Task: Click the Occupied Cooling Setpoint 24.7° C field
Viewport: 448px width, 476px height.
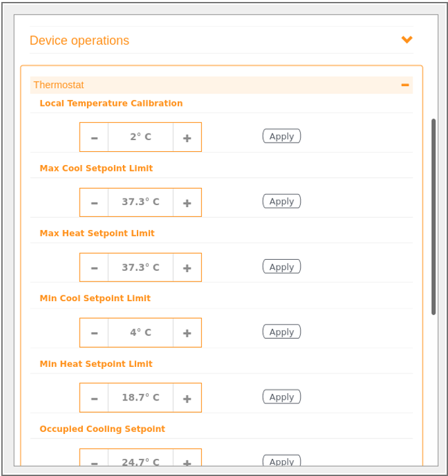Action: tap(141, 458)
